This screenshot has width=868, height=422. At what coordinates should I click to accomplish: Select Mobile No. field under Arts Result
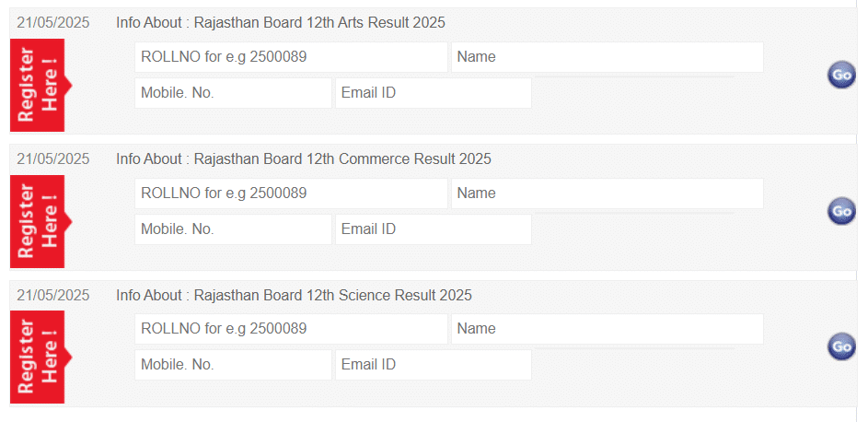pyautogui.click(x=233, y=93)
